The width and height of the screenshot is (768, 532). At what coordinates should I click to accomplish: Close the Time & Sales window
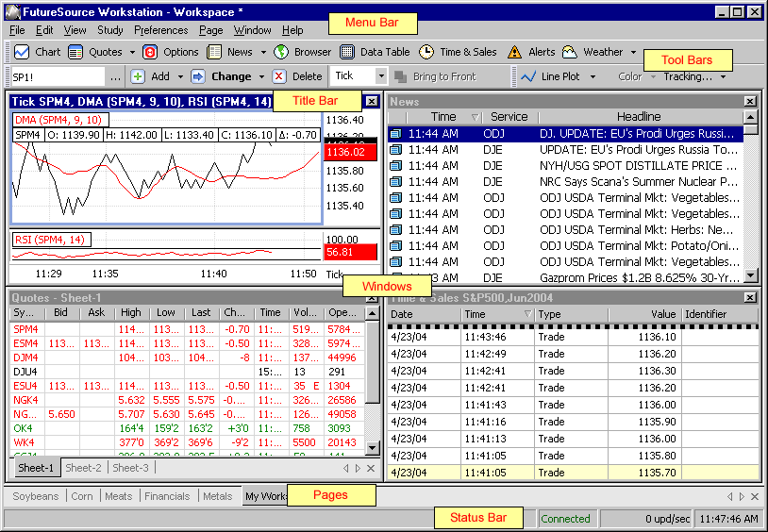(750, 297)
